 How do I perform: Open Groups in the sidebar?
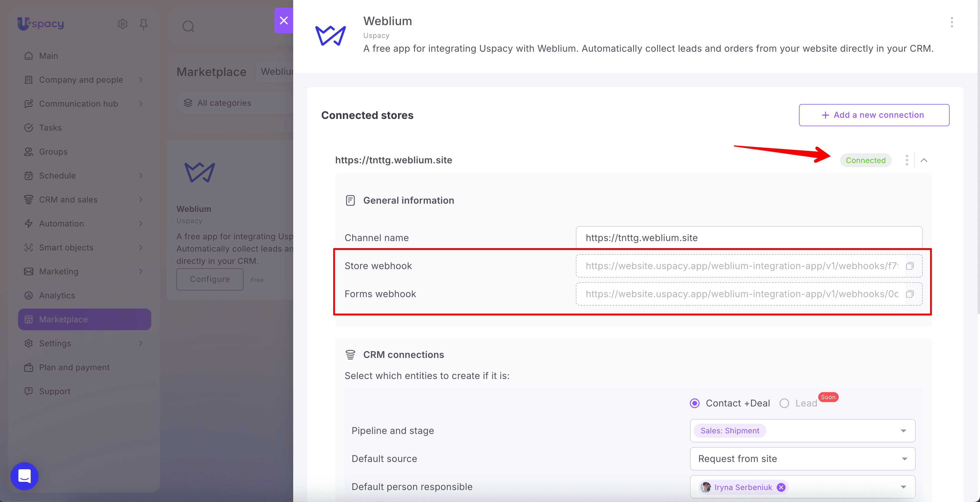click(x=84, y=152)
